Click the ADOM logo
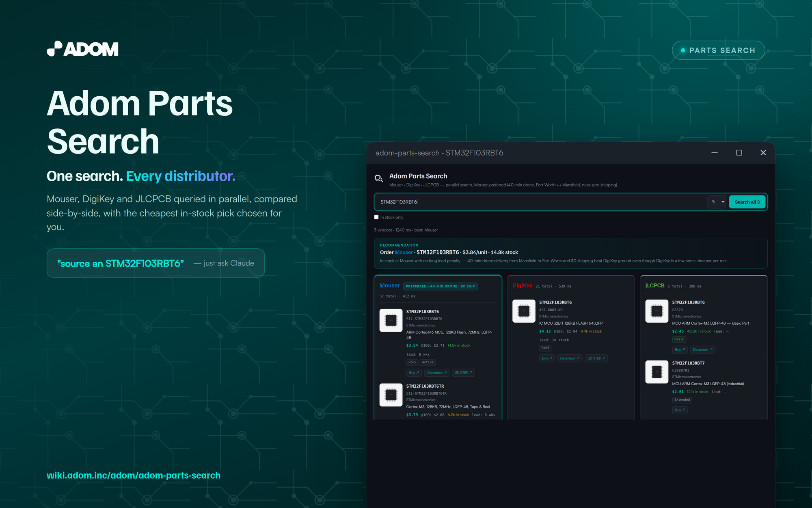Image resolution: width=812 pixels, height=508 pixels. 82,49
